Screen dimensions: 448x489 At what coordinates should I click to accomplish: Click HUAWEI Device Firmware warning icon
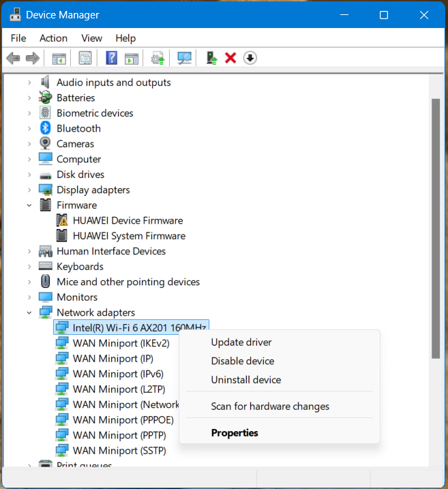(x=62, y=220)
